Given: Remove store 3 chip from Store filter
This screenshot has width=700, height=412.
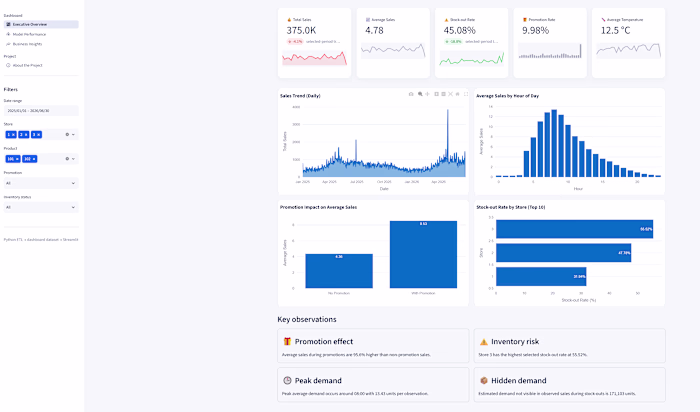Looking at the screenshot, I should tap(38, 134).
